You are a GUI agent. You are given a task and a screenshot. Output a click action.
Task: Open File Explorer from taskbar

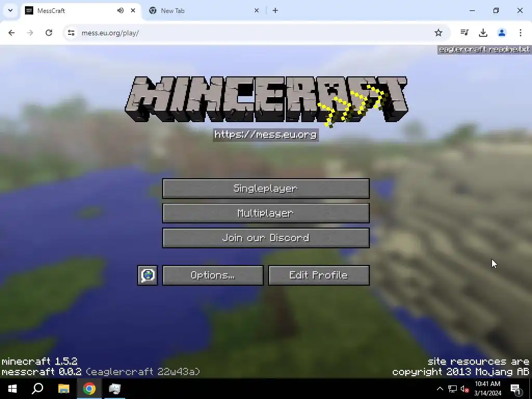(x=63, y=389)
